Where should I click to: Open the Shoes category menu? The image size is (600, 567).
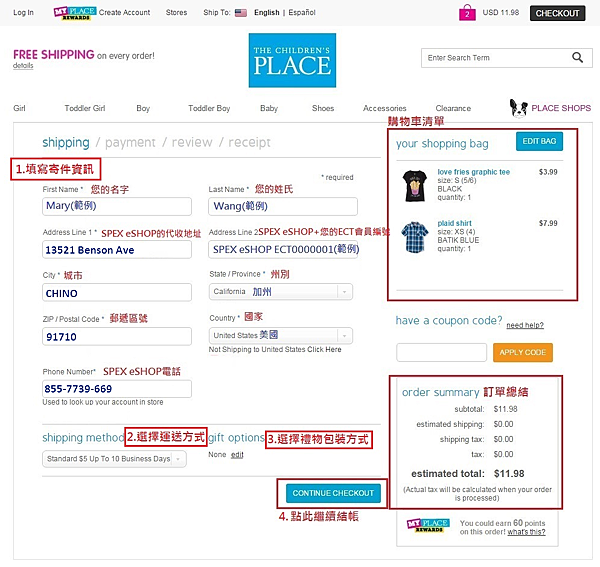(323, 108)
